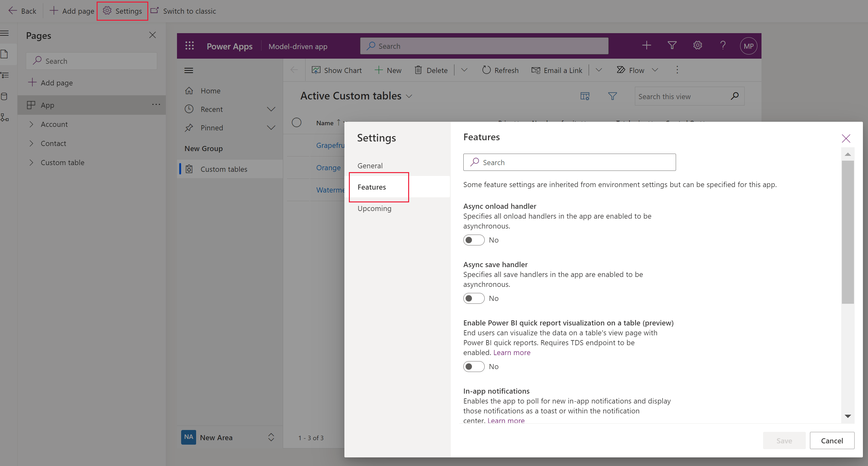Click the Learn more link for notifications
This screenshot has height=466, width=868.
[x=504, y=420]
